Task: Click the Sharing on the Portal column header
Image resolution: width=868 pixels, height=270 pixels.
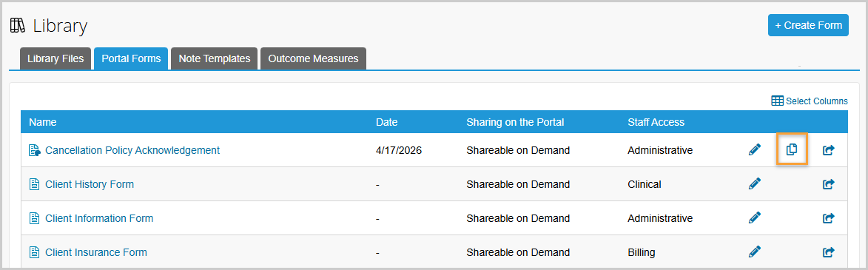Action: pyautogui.click(x=515, y=122)
